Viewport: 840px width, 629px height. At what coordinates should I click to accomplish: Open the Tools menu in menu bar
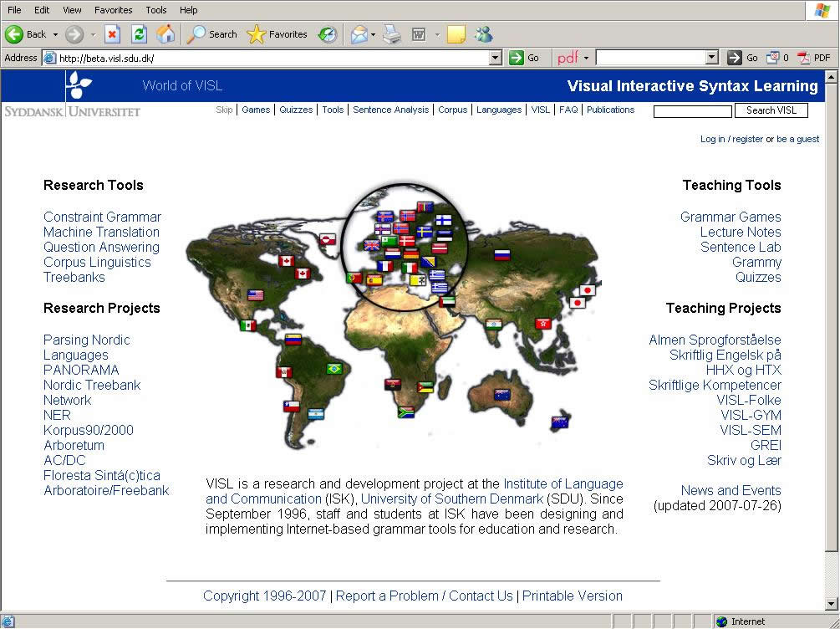tap(156, 10)
